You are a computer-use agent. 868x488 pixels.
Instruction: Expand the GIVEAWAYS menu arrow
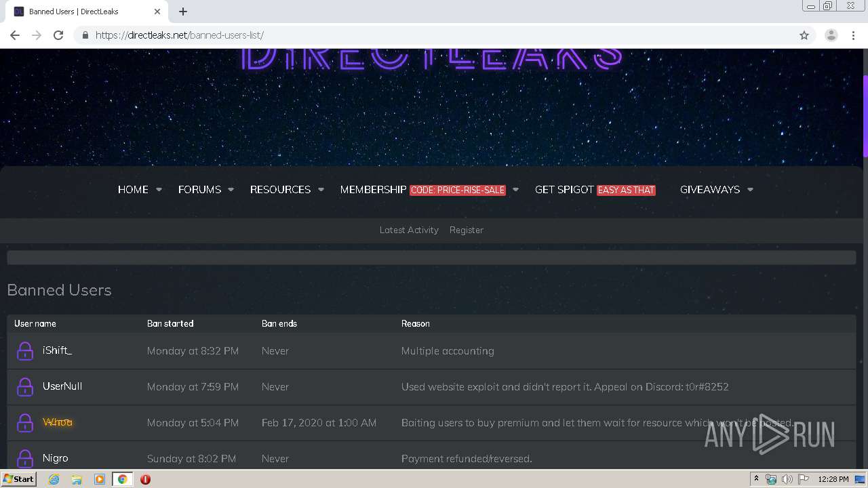(x=750, y=190)
